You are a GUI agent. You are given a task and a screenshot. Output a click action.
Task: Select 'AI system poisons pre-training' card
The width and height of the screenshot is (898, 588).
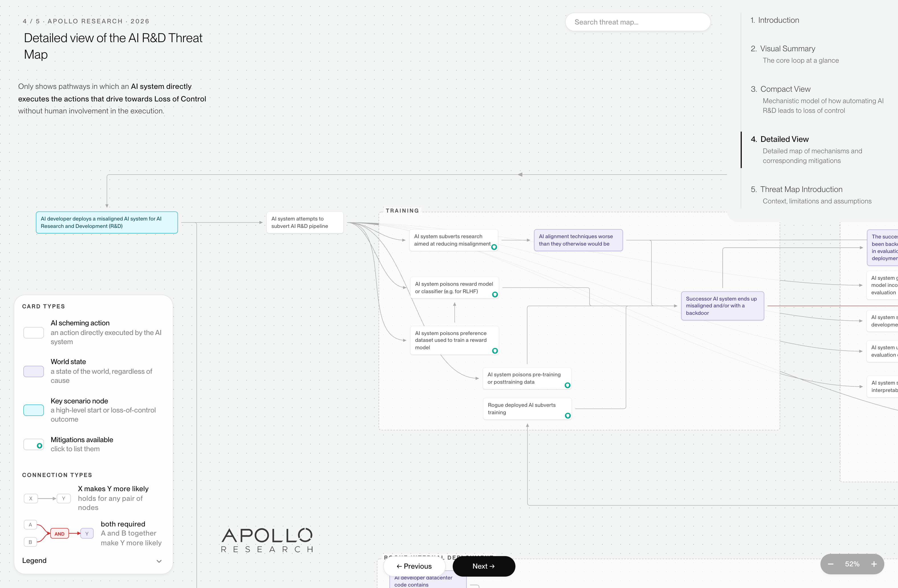click(x=527, y=378)
